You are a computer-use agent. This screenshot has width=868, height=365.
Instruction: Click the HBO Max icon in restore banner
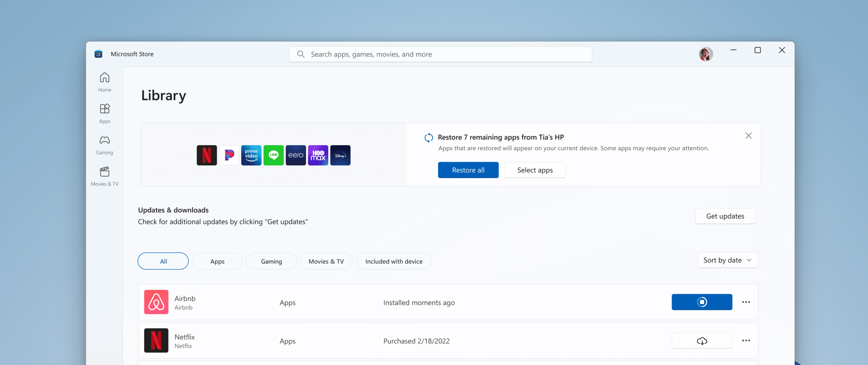(x=318, y=155)
